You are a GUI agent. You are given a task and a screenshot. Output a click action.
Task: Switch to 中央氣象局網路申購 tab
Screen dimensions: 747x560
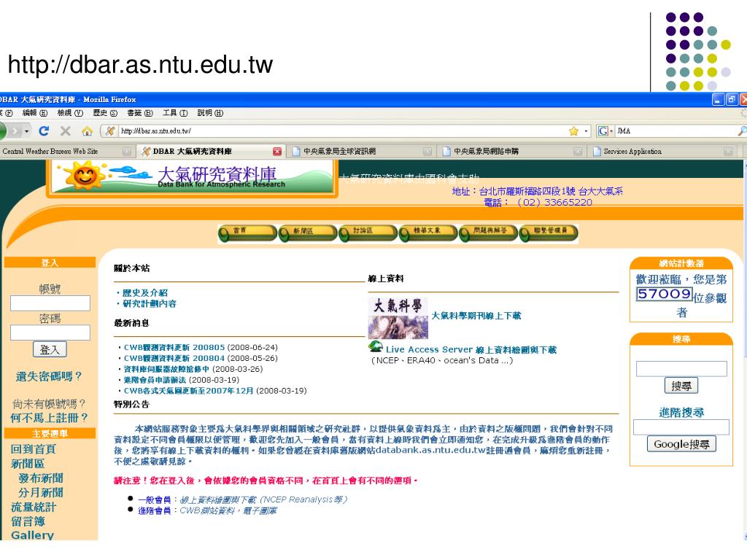pyautogui.click(x=511, y=152)
